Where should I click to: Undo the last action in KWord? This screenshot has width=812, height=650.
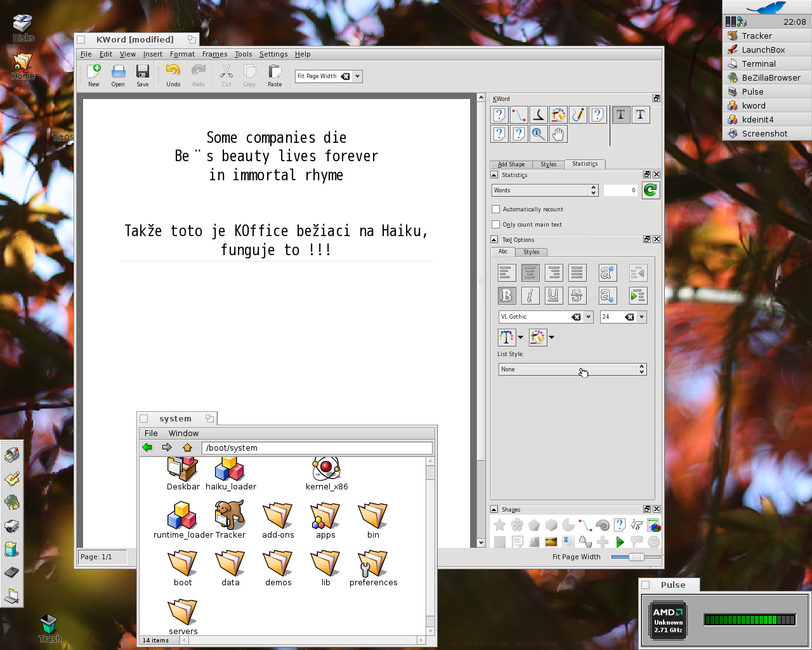click(173, 76)
